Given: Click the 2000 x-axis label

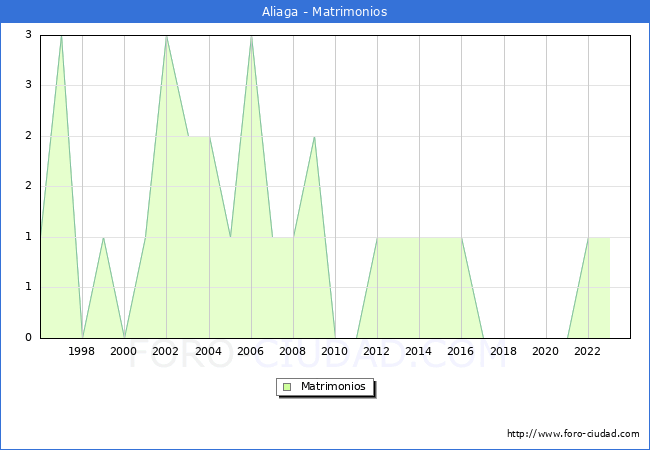Looking at the screenshot, I should [x=124, y=351].
